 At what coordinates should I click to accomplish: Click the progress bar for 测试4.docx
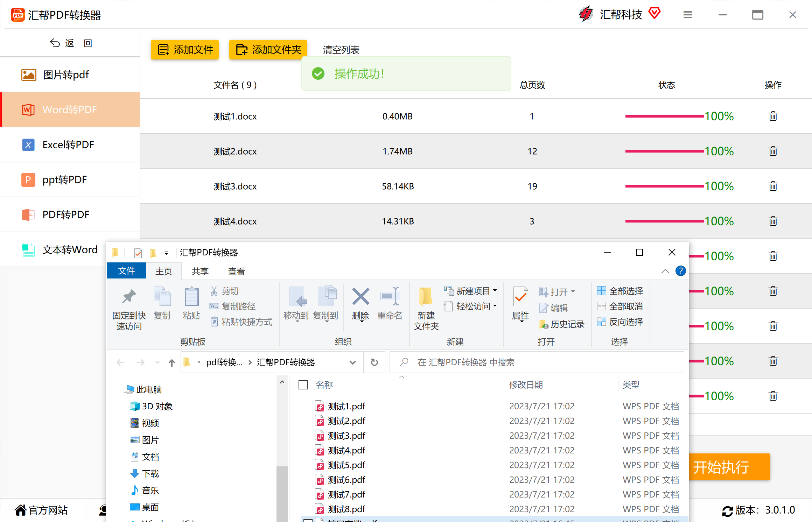coord(664,221)
